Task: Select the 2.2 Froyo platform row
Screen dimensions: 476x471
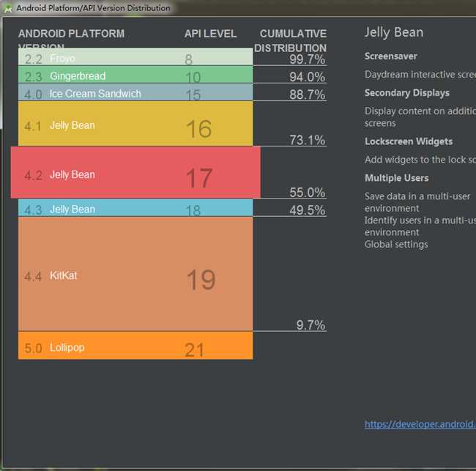Action: pos(135,57)
